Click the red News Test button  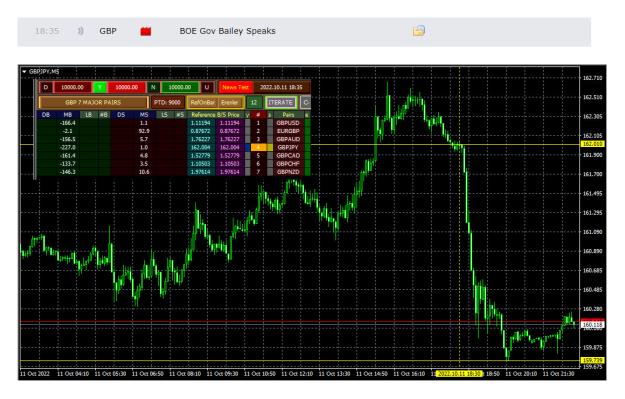[x=235, y=87]
